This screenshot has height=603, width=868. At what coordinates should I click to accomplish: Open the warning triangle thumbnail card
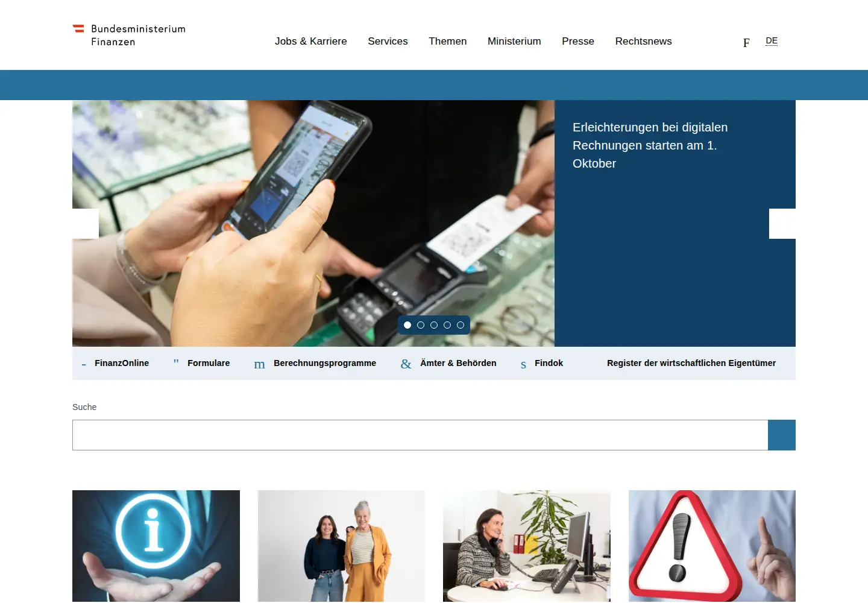pos(712,546)
